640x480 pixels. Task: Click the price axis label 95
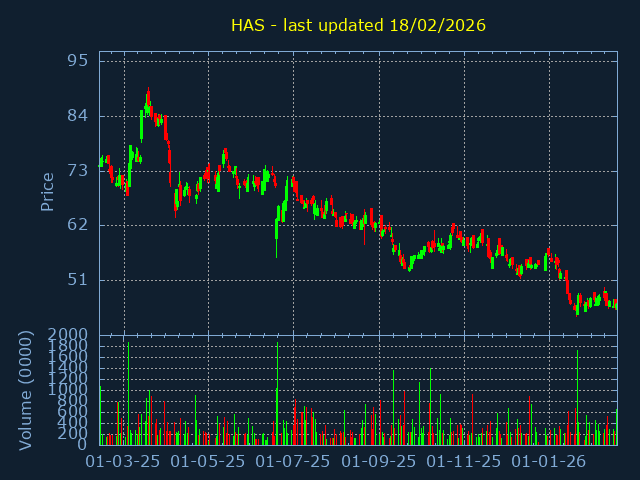(78, 61)
